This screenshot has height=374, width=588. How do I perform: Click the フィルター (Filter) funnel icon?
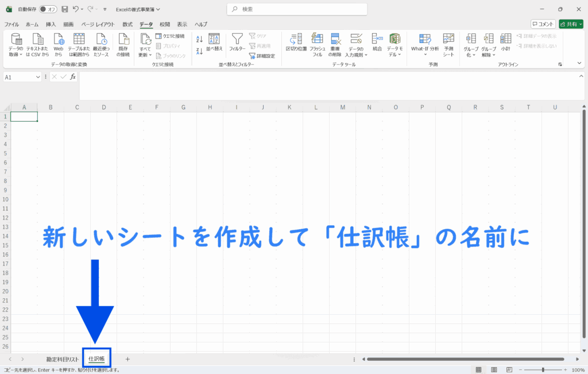tap(237, 39)
